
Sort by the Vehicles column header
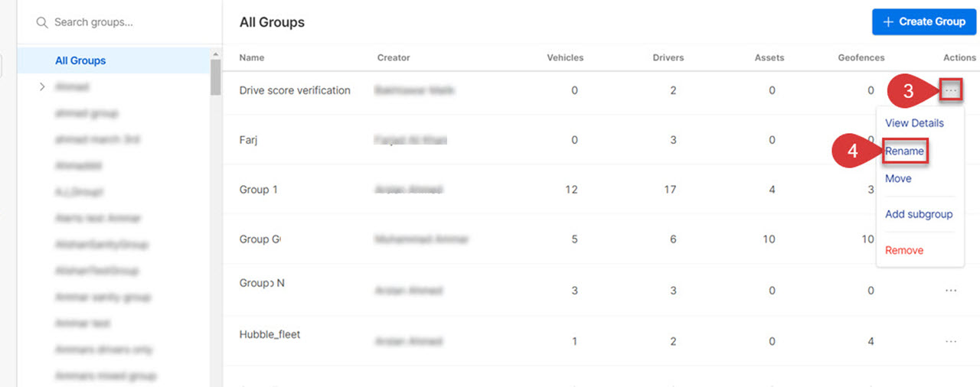coord(565,57)
